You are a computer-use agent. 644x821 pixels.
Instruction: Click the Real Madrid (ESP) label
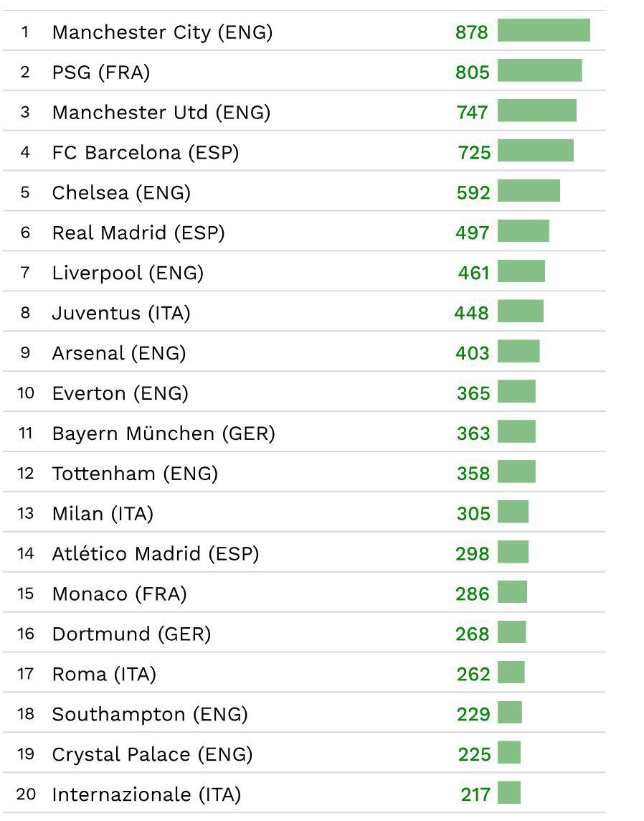tap(138, 233)
